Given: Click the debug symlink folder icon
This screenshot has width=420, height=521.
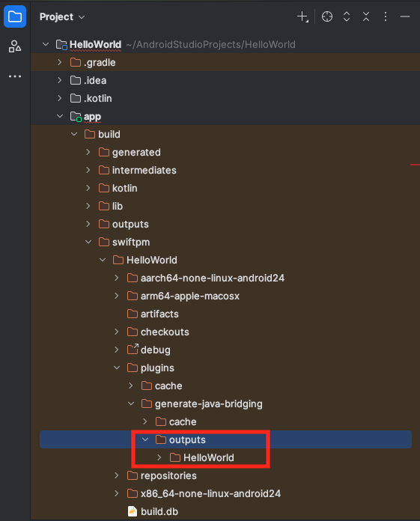Looking at the screenshot, I should click(x=133, y=349).
